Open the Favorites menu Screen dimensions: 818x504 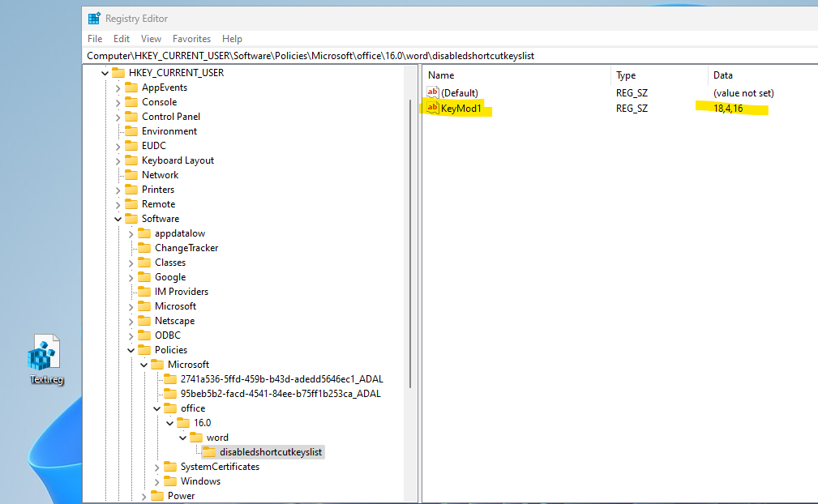pyautogui.click(x=191, y=39)
